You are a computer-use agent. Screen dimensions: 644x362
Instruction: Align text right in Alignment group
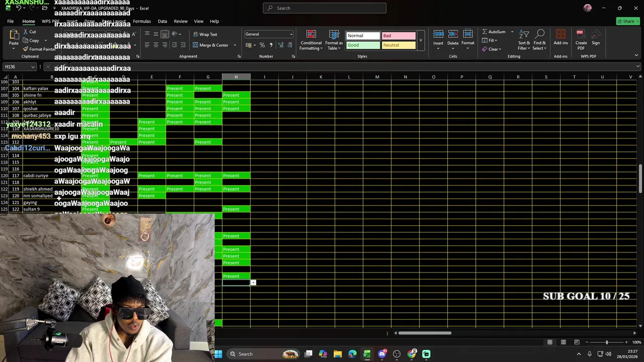[165, 45]
